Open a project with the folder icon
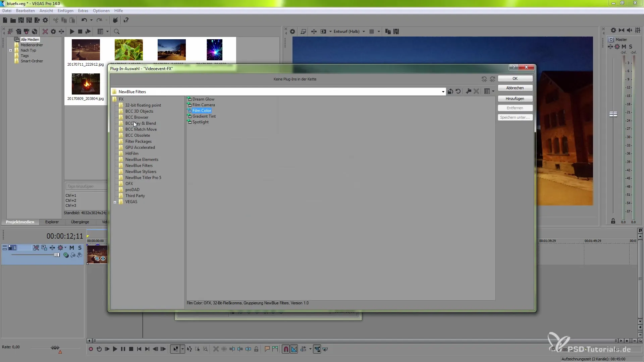Screen dimensions: 644x362 (x=13, y=20)
